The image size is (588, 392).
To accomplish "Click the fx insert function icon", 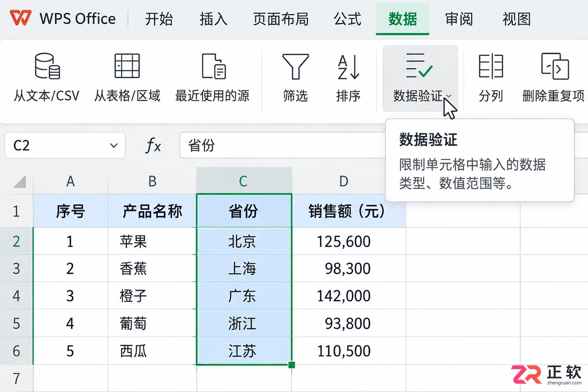I will pos(153,145).
